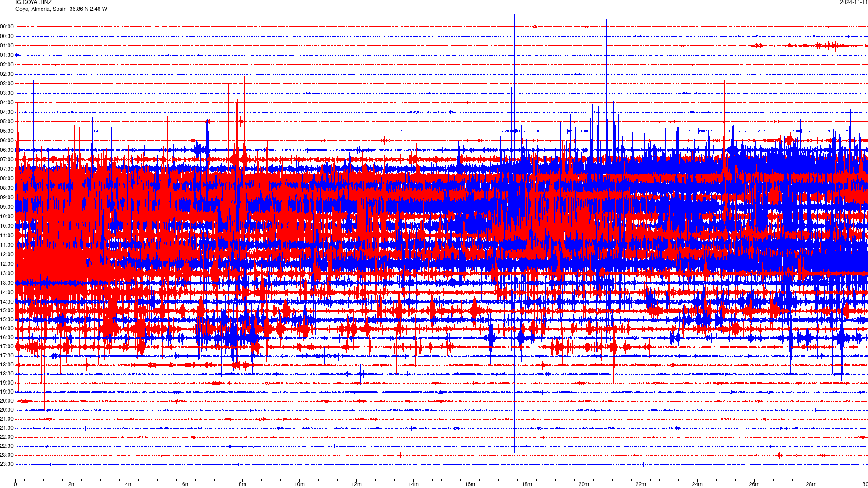The image size is (868, 488).
Task: Select the 21:30 time row label
Action: point(7,428)
